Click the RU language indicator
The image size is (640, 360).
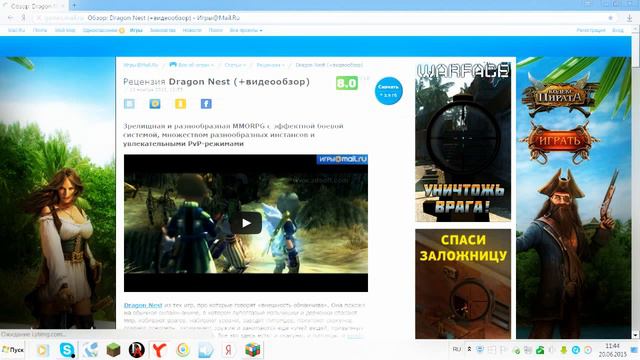tap(457, 349)
